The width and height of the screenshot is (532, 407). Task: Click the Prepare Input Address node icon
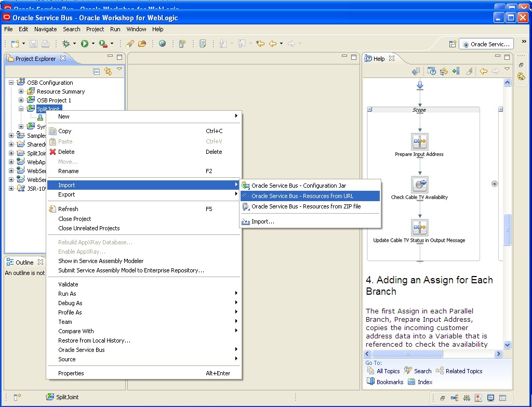click(x=420, y=141)
